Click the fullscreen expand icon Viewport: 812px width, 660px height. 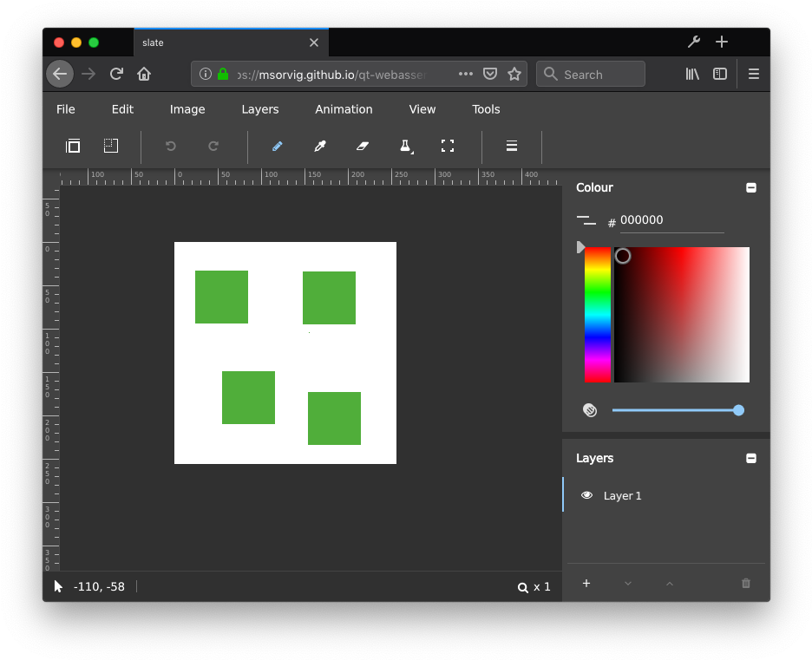448,146
